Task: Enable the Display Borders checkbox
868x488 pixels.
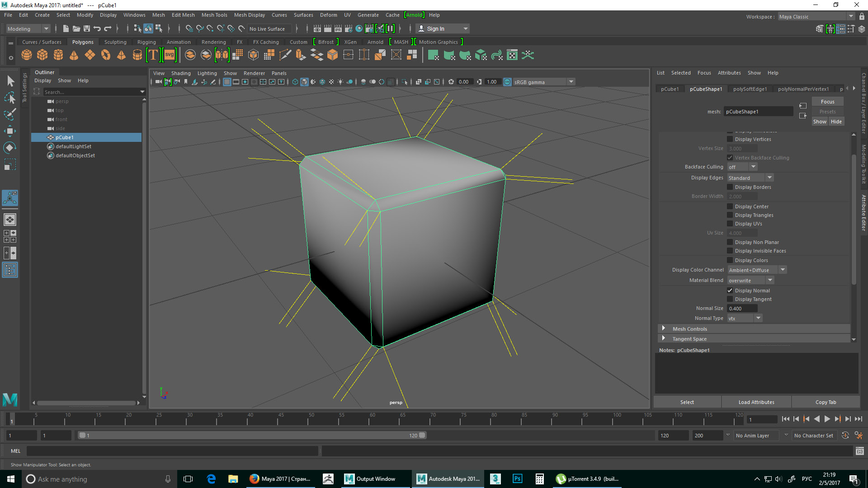Action: [x=730, y=187]
